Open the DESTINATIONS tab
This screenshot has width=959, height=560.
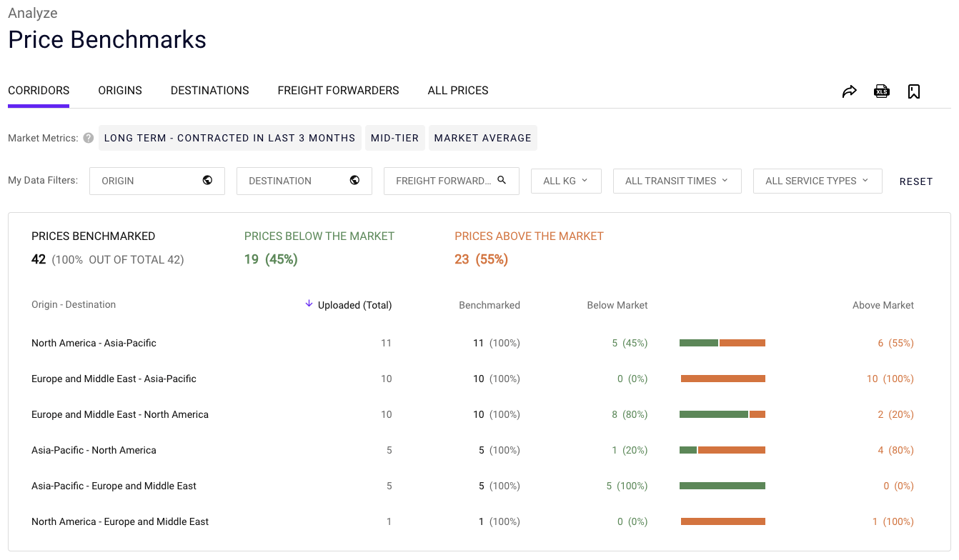click(x=209, y=91)
